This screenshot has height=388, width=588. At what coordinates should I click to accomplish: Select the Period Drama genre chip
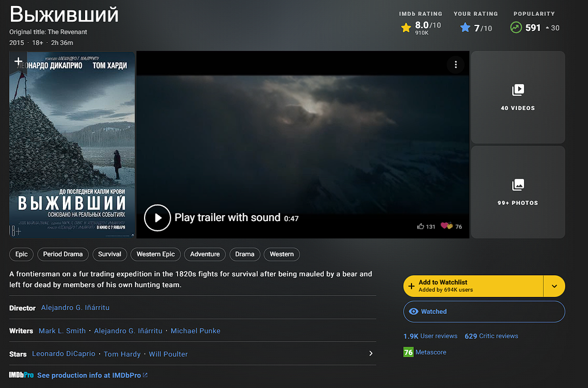point(63,254)
